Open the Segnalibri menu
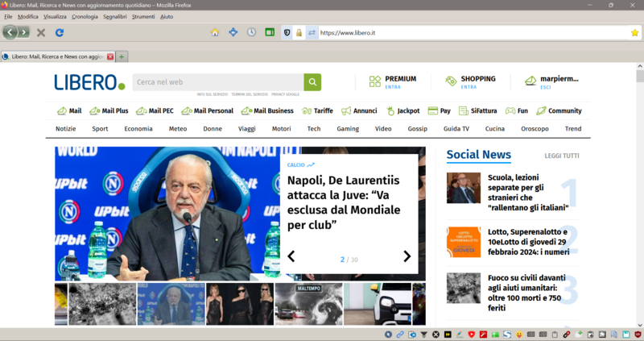The height and width of the screenshot is (341, 644). (x=115, y=16)
